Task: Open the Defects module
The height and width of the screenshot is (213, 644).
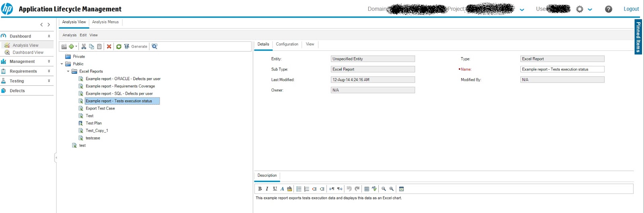Action: click(17, 91)
